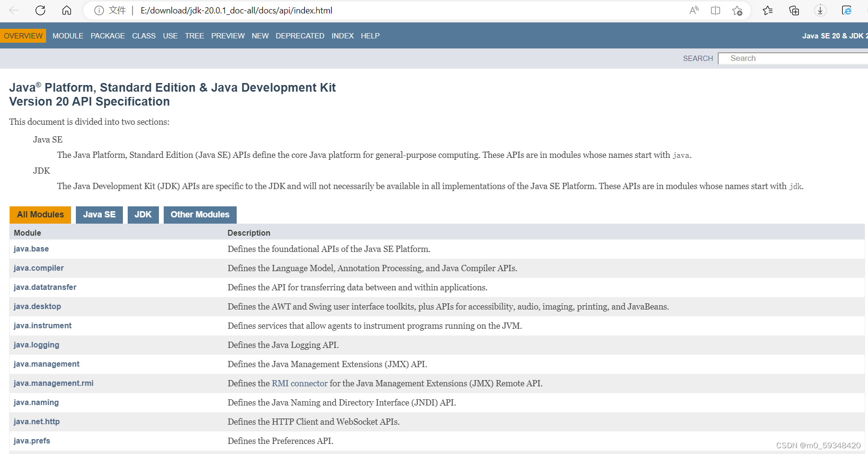Click the 'Java SE 20 & JDK' header text
The image size is (868, 454).
[x=835, y=36]
